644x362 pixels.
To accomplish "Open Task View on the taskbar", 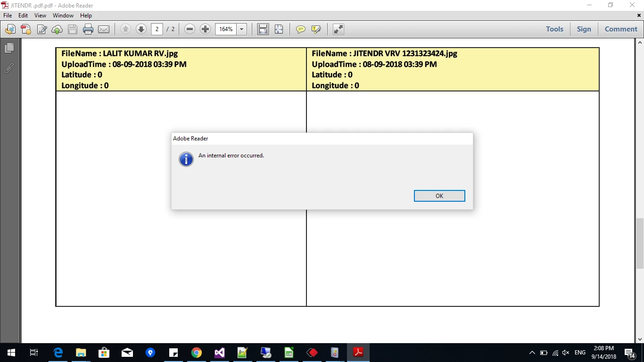I will click(34, 353).
